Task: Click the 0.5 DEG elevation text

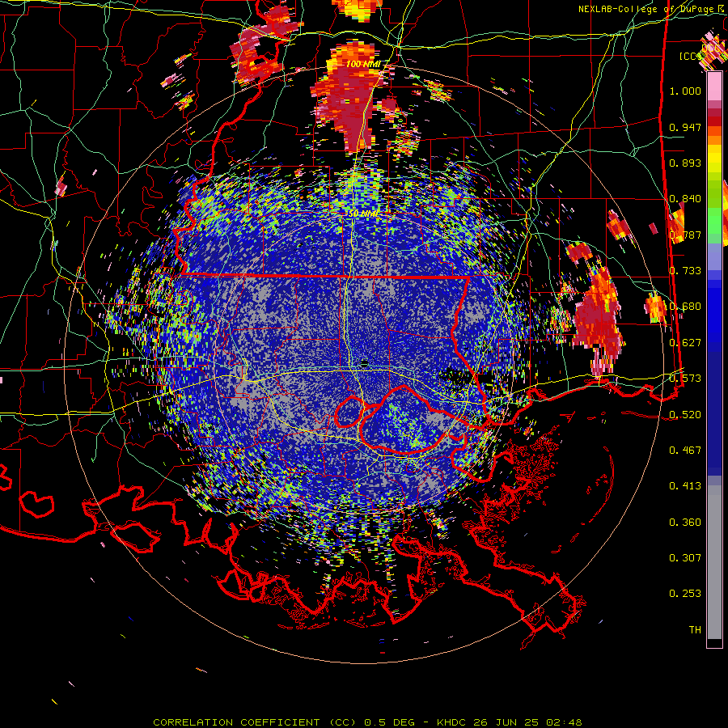Action: [x=389, y=722]
